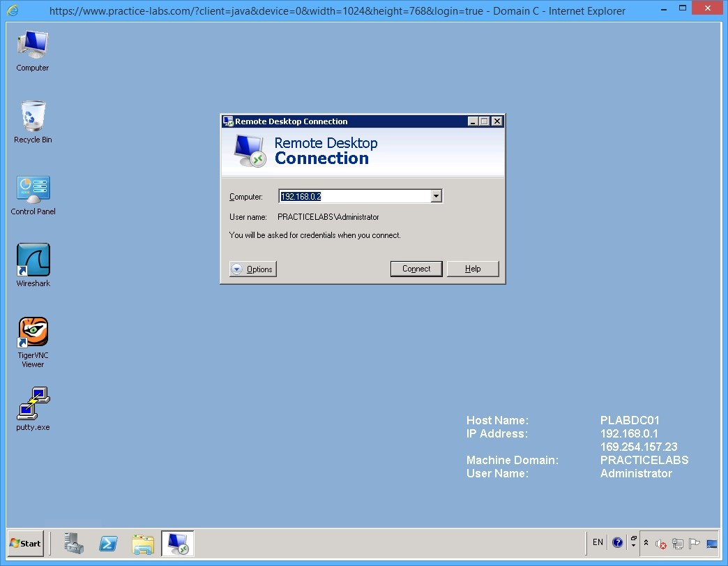Select the Remote Desktop taskbar icon
Viewport: 728px width, 566px height.
(x=177, y=543)
